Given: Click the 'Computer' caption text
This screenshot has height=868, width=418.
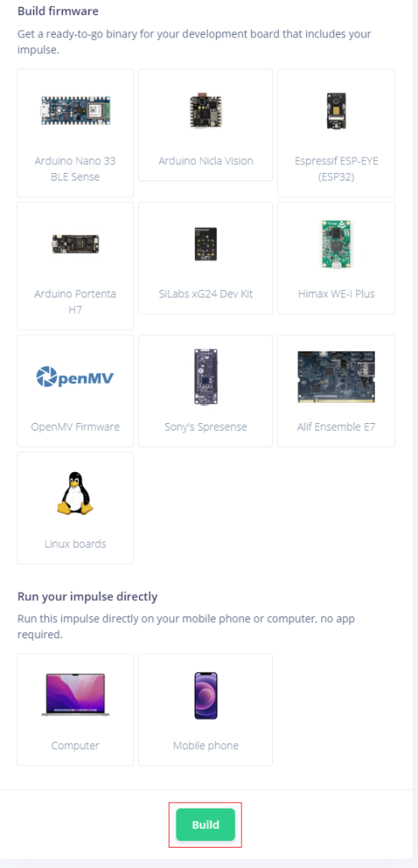Looking at the screenshot, I should point(75,745).
